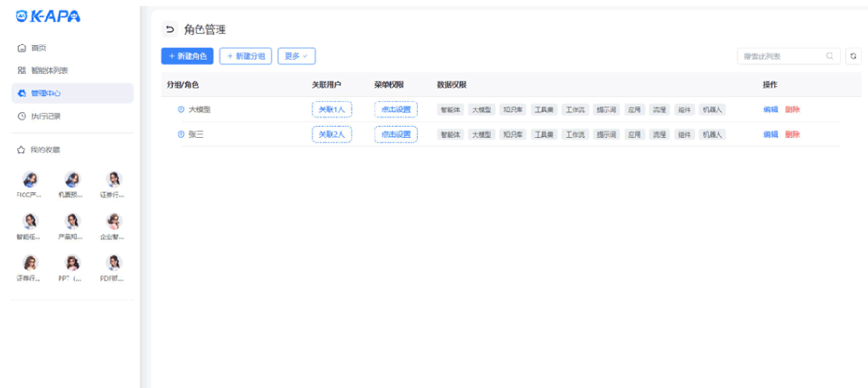This screenshot has height=388, width=868.
Task: Go to 首页 in the sidebar
Action: coord(38,48)
